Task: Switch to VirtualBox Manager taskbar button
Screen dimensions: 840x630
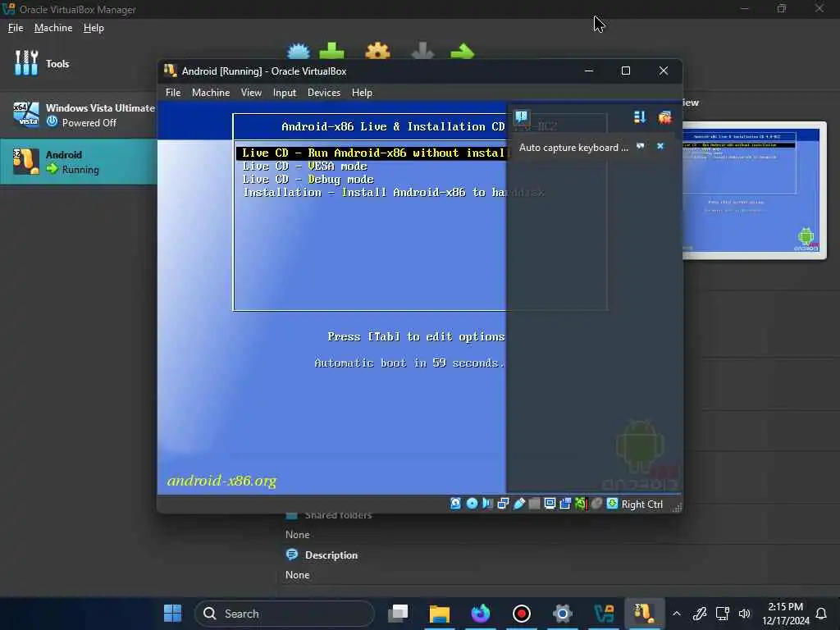Action: 604,614
